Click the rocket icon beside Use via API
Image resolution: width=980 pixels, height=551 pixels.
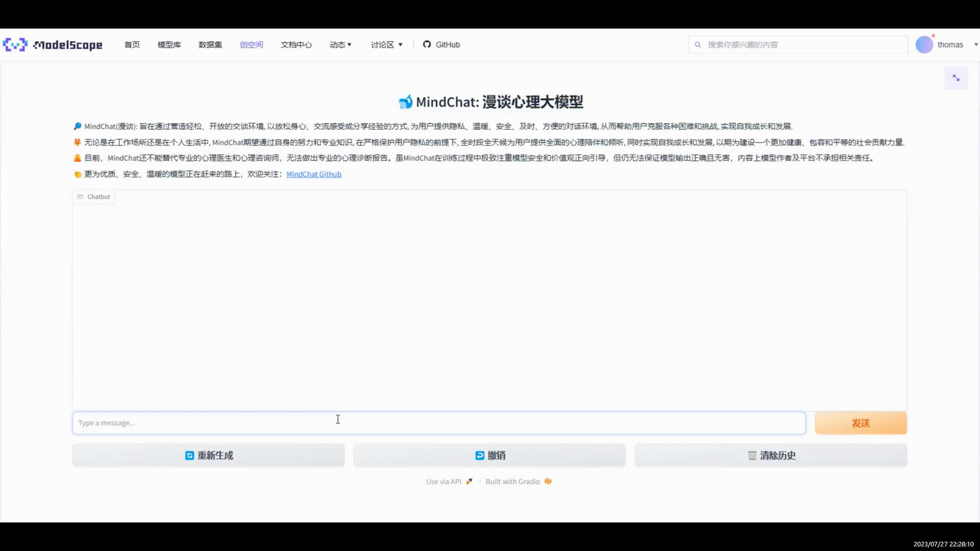point(469,481)
